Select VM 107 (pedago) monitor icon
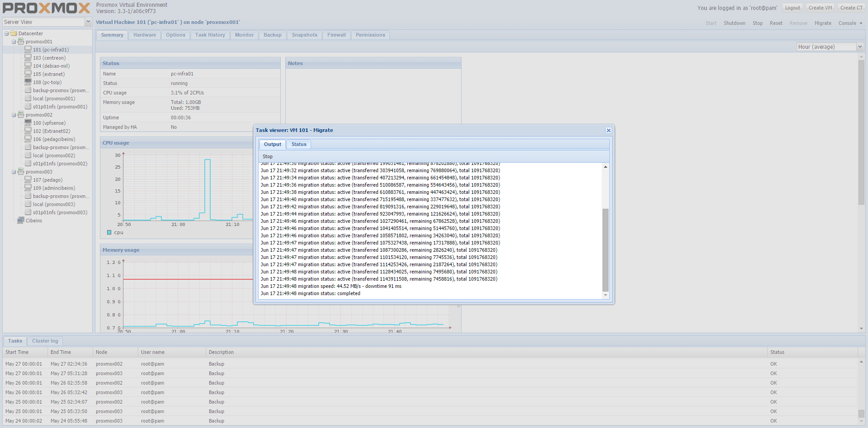Screen dimensions: 868x428 tap(28, 180)
